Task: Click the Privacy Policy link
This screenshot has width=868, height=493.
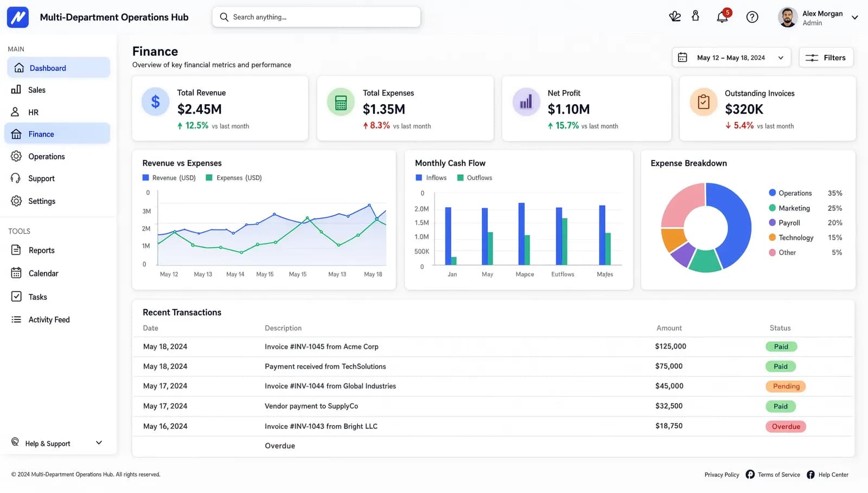Action: coord(722,475)
